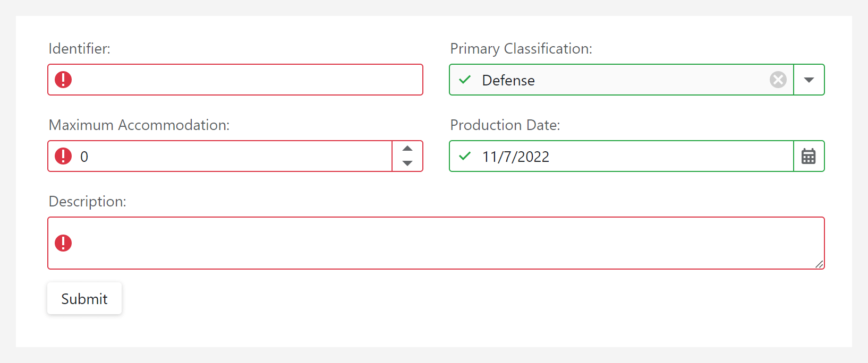Screen dimensions: 868x363
Task: Click the clear icon in Primary Classification
Action: click(778, 80)
